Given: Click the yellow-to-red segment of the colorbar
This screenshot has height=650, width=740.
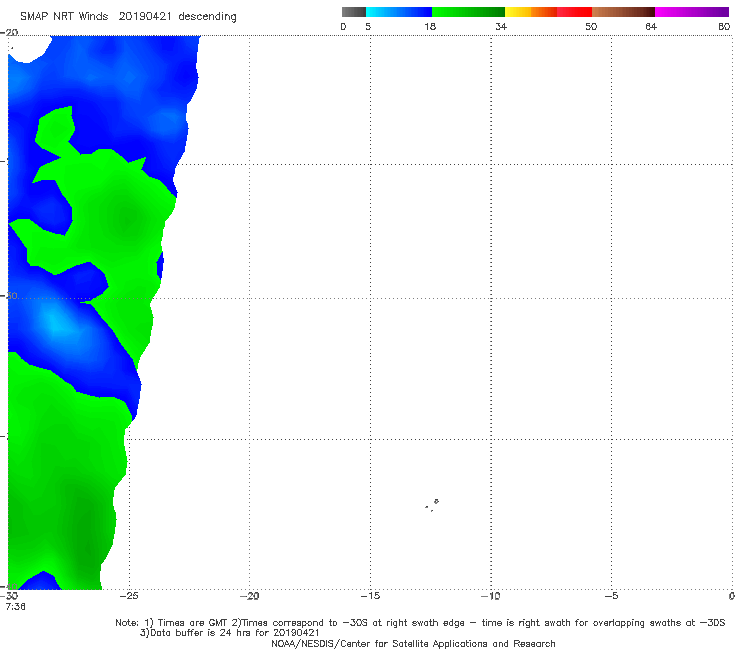Looking at the screenshot, I should tap(548, 12).
